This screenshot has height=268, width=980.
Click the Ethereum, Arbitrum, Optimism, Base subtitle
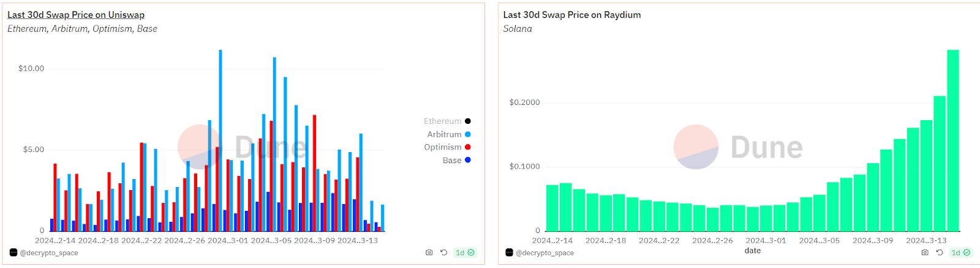pyautogui.click(x=82, y=29)
